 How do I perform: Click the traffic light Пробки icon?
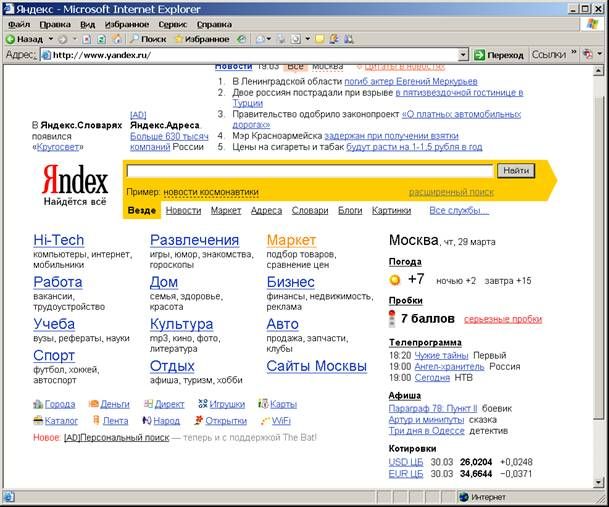[392, 319]
